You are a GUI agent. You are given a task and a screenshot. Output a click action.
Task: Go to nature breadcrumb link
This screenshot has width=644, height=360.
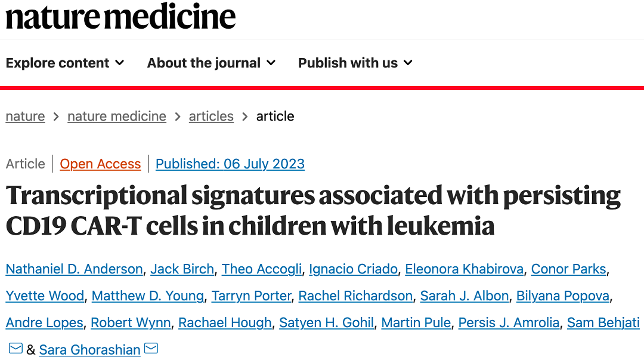pos(25,116)
